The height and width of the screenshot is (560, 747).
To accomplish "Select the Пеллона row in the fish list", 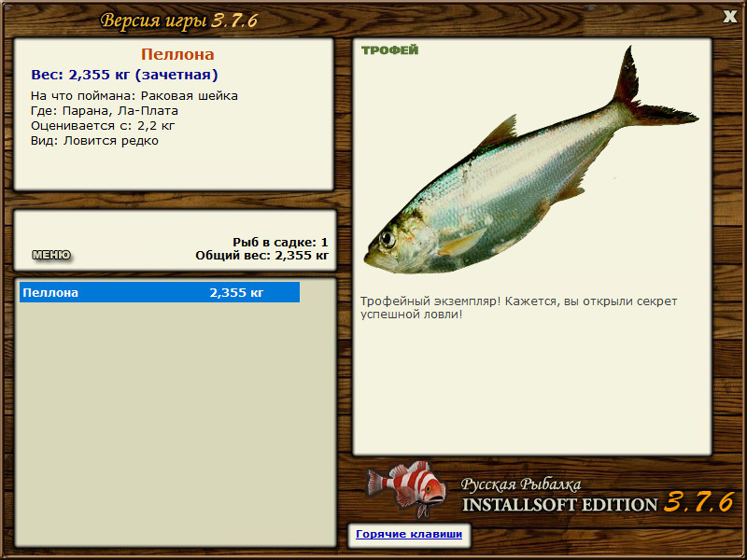I will pyautogui.click(x=160, y=292).
